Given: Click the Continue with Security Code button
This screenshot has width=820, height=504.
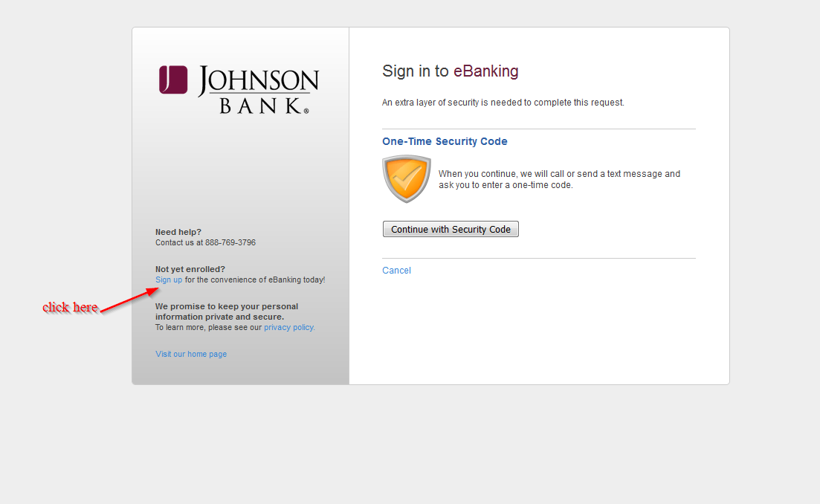Looking at the screenshot, I should point(451,229).
